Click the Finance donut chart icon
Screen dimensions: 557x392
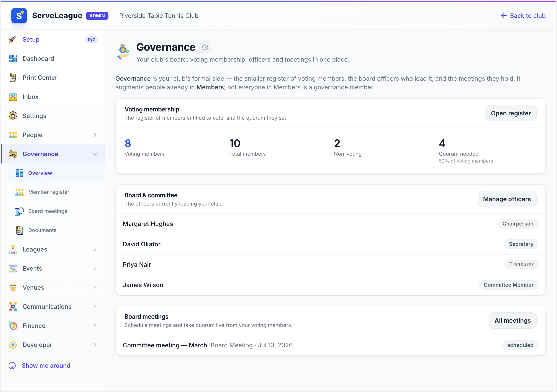pos(13,326)
